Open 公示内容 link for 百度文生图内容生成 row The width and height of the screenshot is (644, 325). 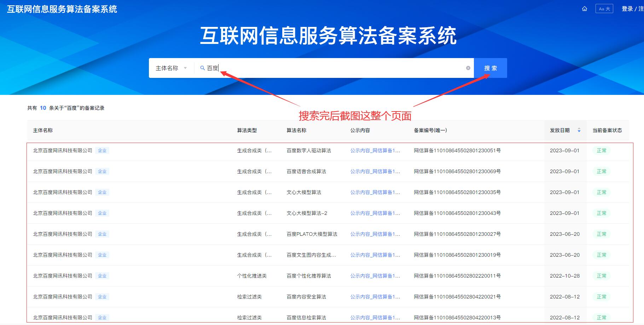tap(375, 255)
